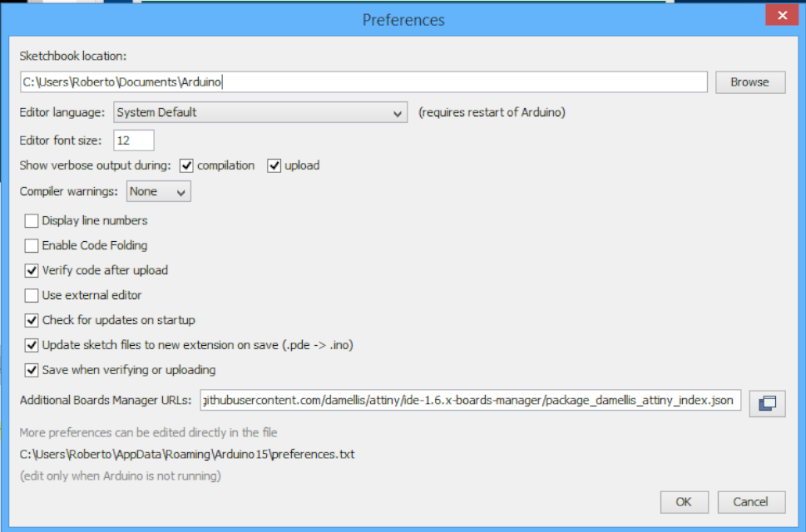Select the Editor font size field

133,140
